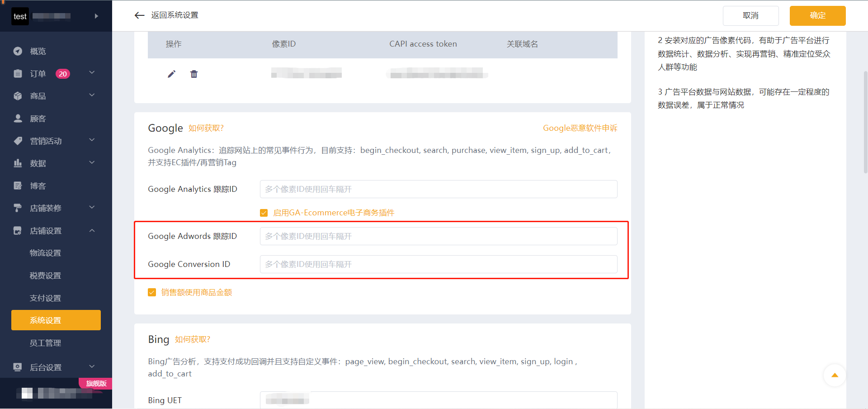The height and width of the screenshot is (409, 868).
Task: Click the 后台设置 gear panel icon
Action: click(x=18, y=367)
